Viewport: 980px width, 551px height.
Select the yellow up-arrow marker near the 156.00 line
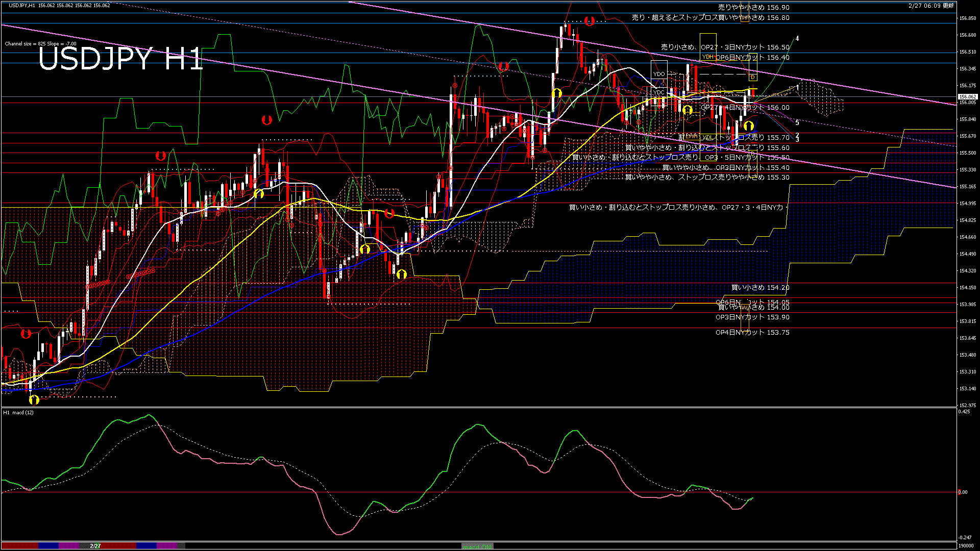688,110
